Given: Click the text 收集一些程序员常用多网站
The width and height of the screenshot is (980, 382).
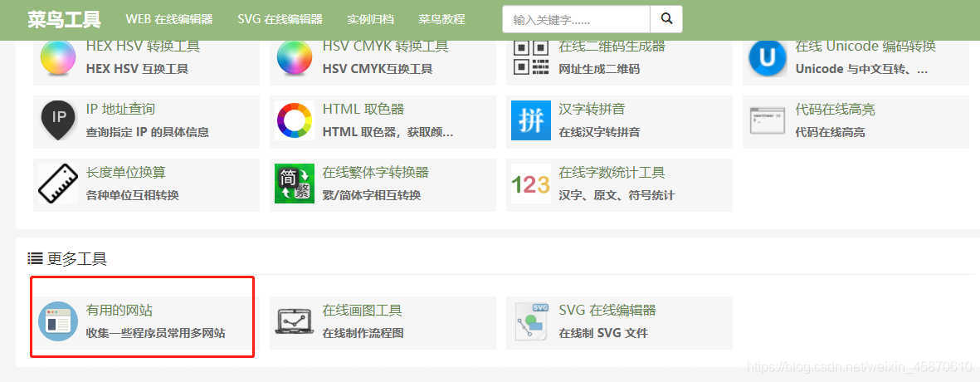Looking at the screenshot, I should (156, 333).
